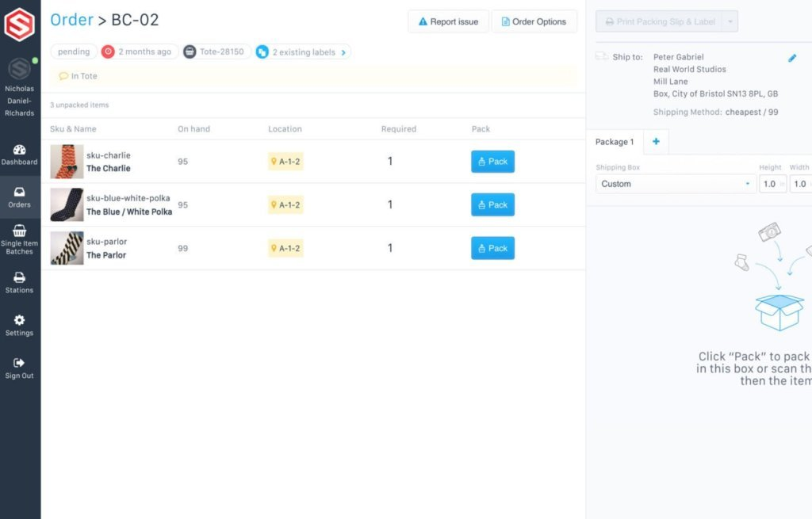Click the Report issue button
This screenshot has width=812, height=519.
[447, 21]
